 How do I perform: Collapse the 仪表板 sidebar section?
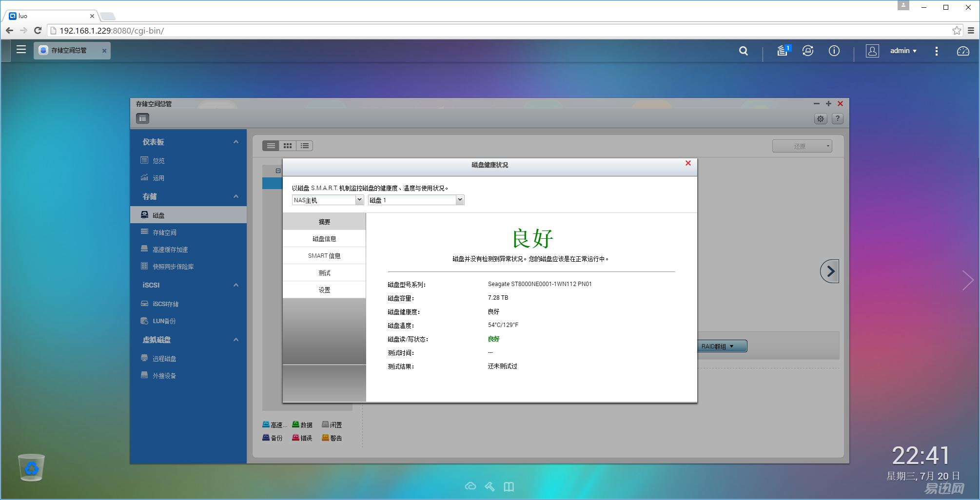tap(236, 142)
